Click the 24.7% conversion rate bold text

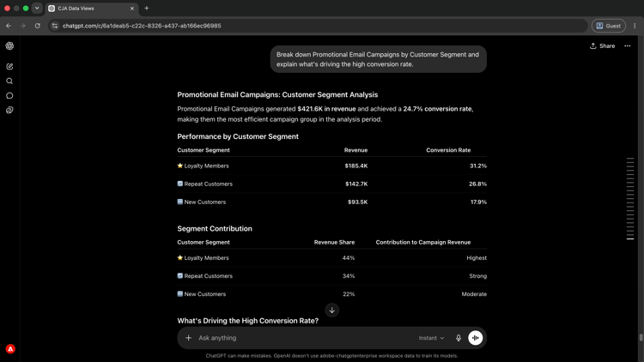(437, 109)
